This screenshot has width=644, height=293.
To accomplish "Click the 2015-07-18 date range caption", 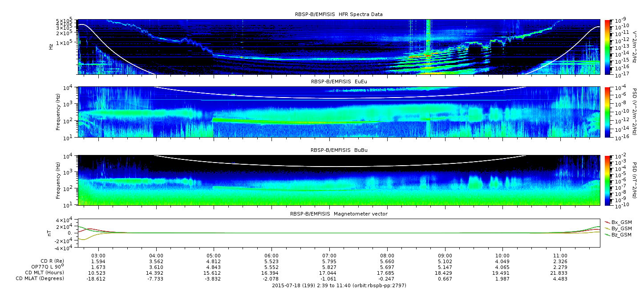I will click(x=339, y=285).
